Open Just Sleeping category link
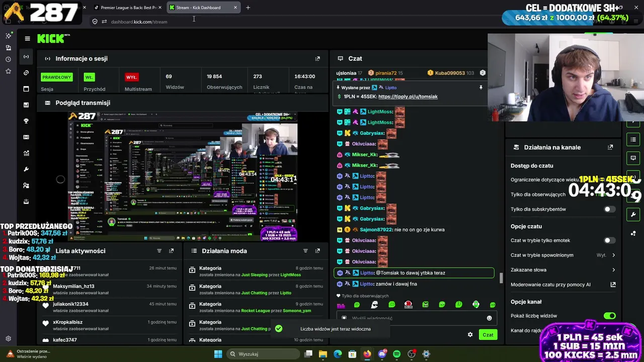The height and width of the screenshot is (362, 644). tap(254, 275)
